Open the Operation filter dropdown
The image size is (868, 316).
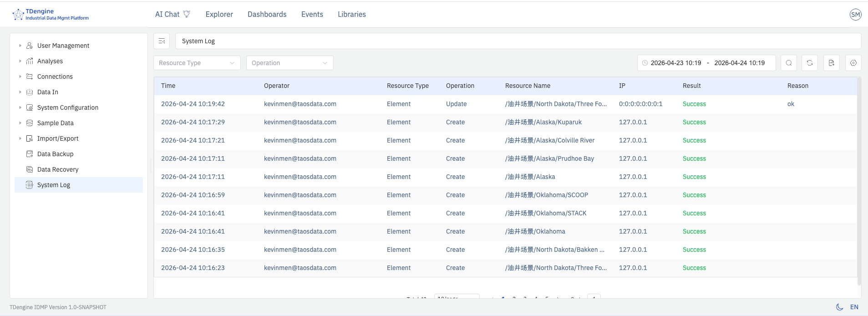(289, 63)
